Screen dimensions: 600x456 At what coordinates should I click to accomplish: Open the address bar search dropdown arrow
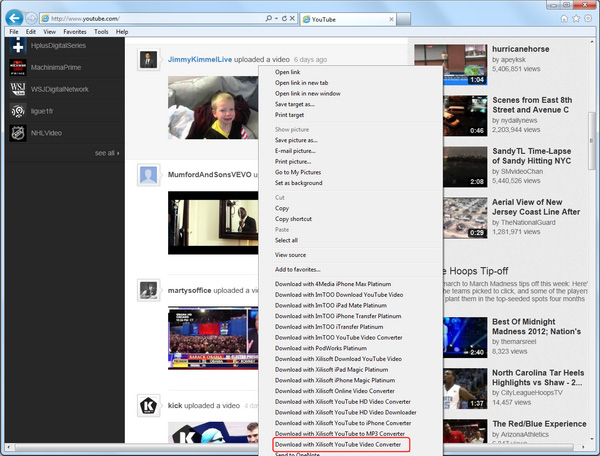coord(276,18)
